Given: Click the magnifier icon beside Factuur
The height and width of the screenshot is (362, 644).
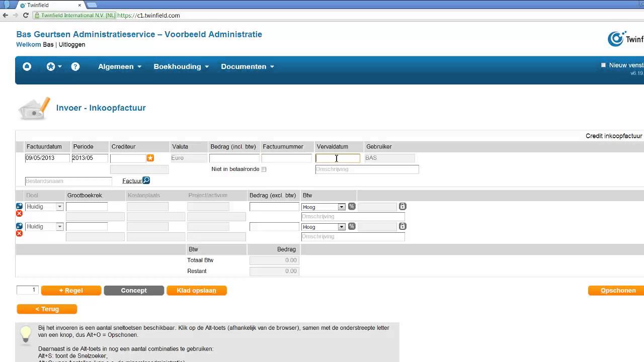Looking at the screenshot, I should click(146, 180).
